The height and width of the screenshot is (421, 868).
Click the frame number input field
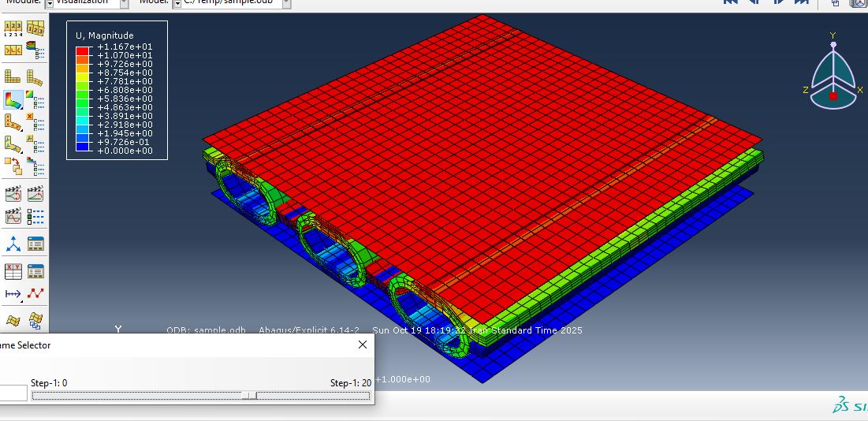[12, 393]
